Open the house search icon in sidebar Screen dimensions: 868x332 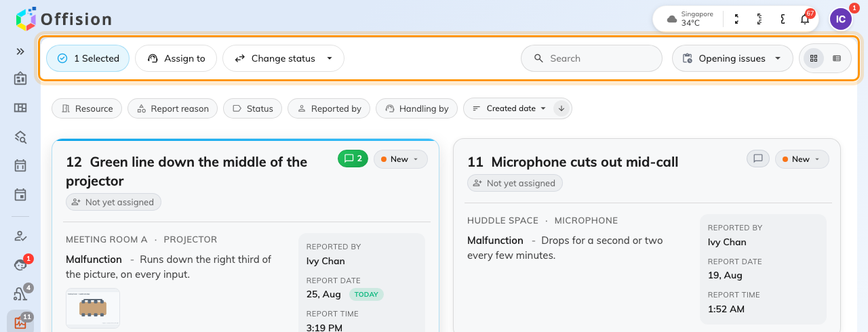pyautogui.click(x=20, y=137)
